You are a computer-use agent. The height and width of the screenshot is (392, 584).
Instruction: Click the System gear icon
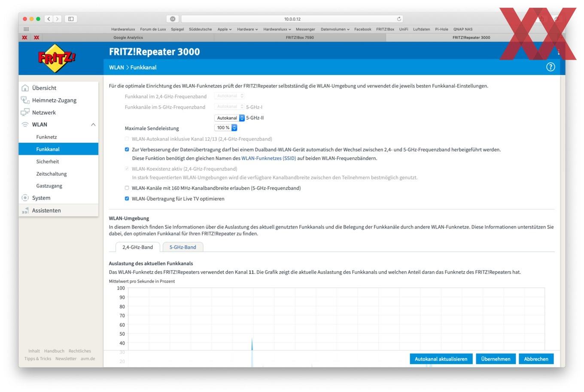(x=25, y=198)
